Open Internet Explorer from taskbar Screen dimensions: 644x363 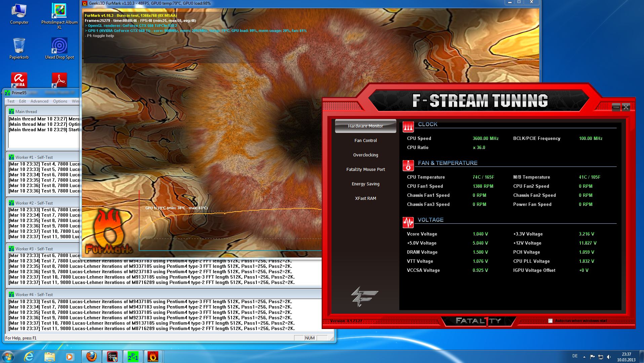click(x=29, y=356)
